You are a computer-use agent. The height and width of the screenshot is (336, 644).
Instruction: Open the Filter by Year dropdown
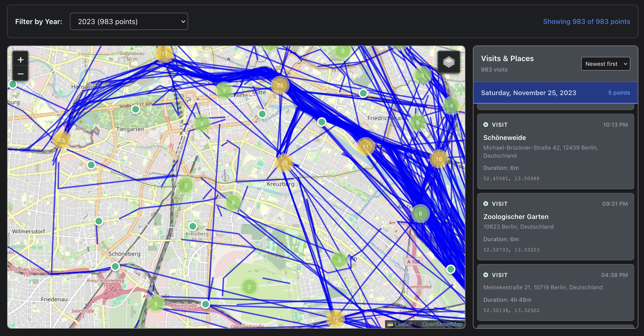coord(129,21)
